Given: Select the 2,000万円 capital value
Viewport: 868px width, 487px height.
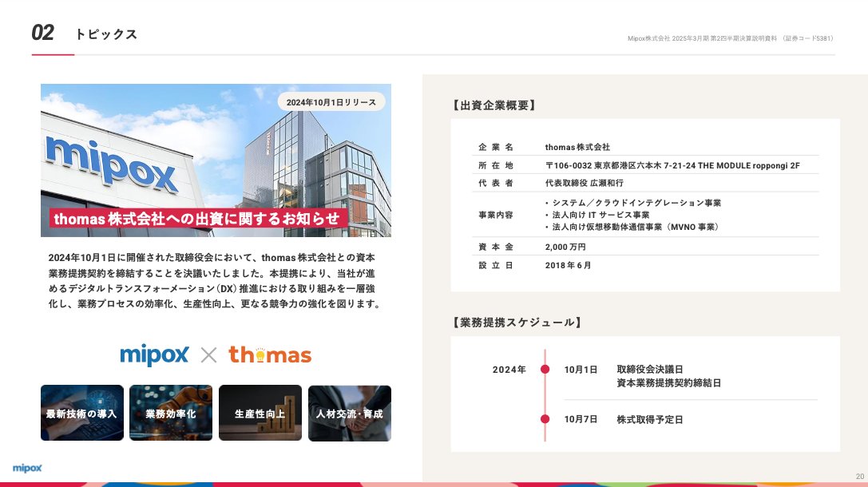Looking at the screenshot, I should click(x=565, y=247).
